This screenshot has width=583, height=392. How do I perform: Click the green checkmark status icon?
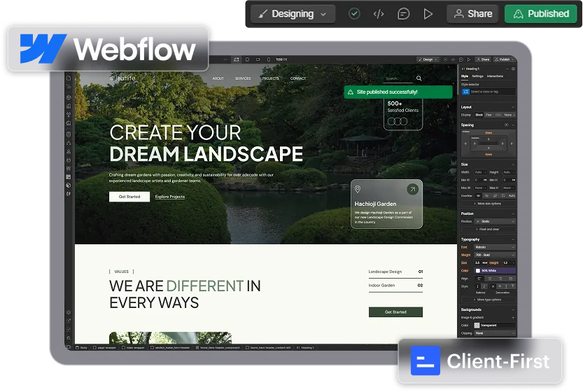click(354, 14)
